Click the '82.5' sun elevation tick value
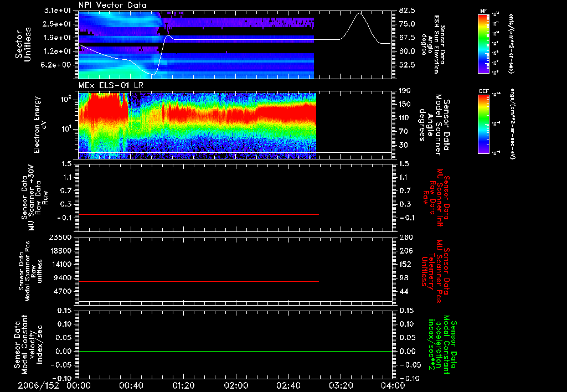The height and width of the screenshot is (392, 567). [x=407, y=11]
